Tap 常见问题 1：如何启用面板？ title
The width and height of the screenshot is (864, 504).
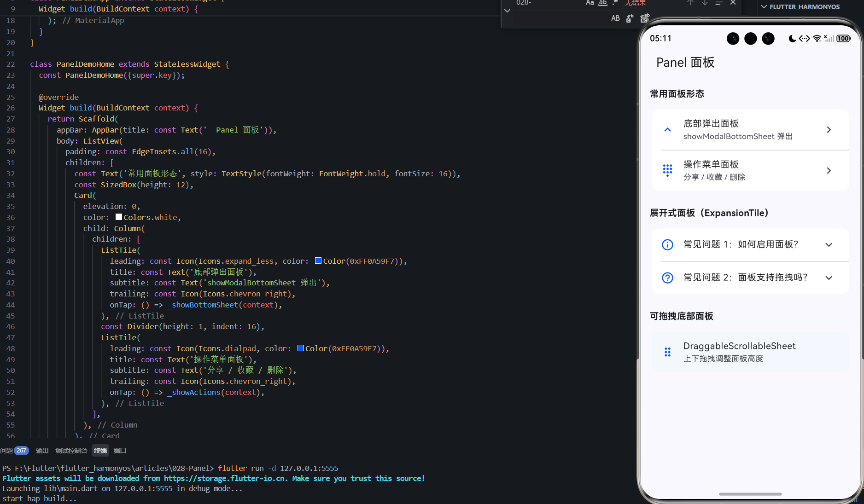[x=741, y=244]
